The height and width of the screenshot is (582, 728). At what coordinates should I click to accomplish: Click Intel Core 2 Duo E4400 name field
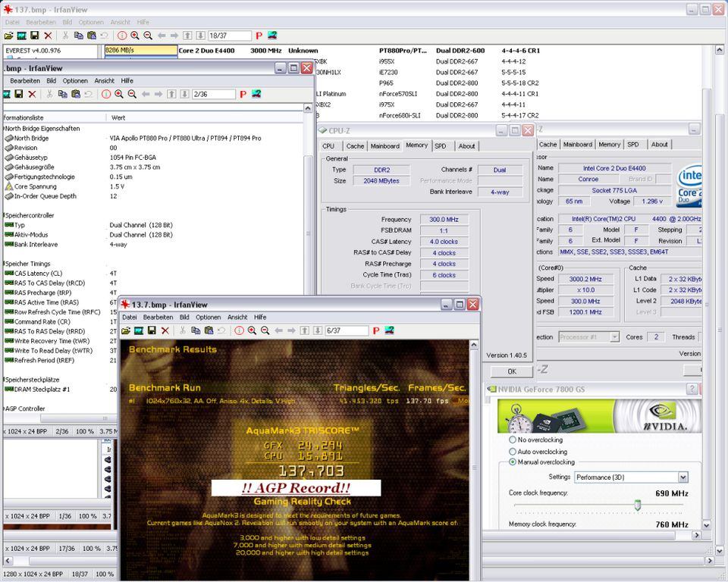tap(614, 168)
